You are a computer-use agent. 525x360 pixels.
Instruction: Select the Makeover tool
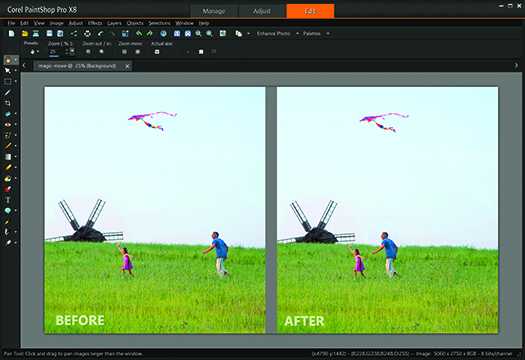pyautogui.click(x=8, y=135)
